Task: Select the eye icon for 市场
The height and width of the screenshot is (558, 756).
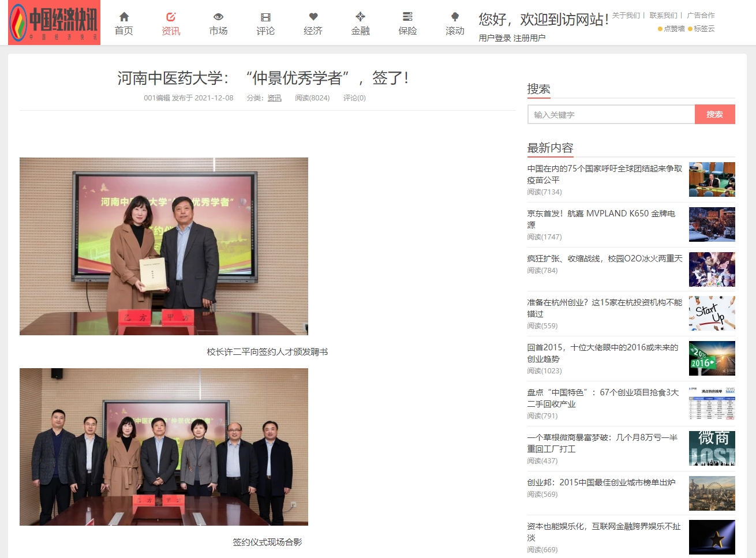Action: [x=218, y=17]
